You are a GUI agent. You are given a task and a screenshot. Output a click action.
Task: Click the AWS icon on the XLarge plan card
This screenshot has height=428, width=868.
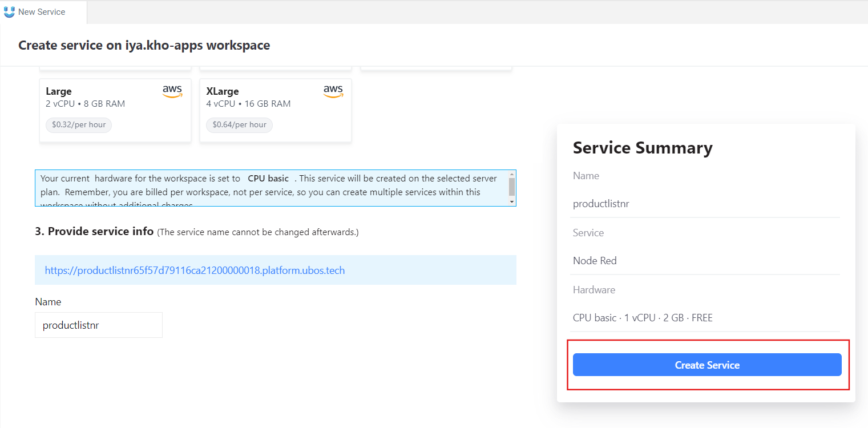(333, 91)
